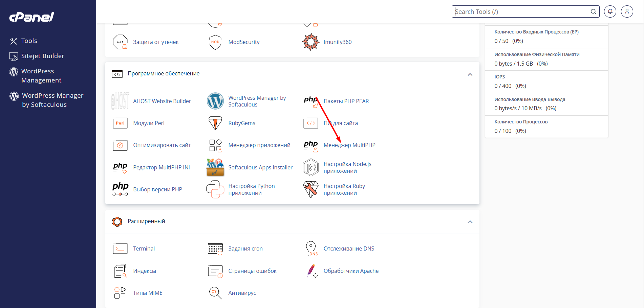The height and width of the screenshot is (308, 644).
Task: Click the WordPress Manager logo icon in Software section
Action: point(215,101)
